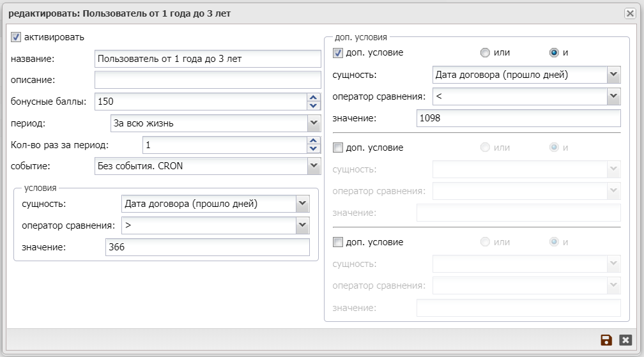644x357 pixels.
Task: Click the empty описание field
Action: [207, 80]
